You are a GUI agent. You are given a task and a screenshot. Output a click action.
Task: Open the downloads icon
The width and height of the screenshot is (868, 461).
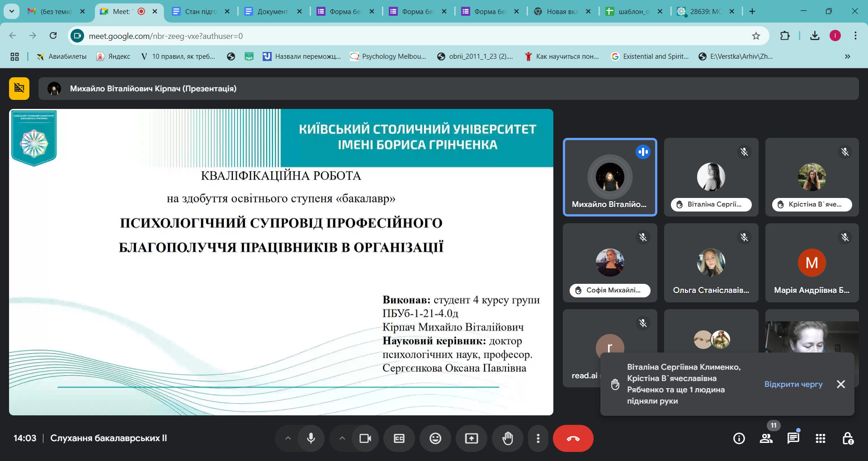pyautogui.click(x=815, y=36)
